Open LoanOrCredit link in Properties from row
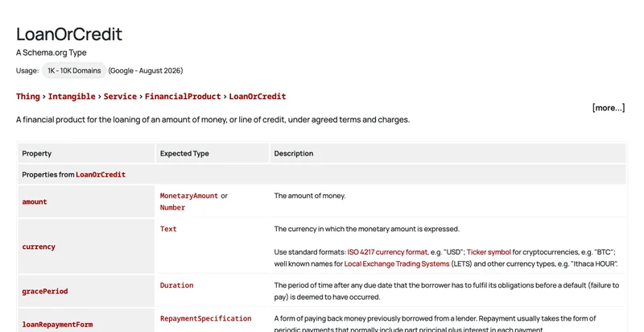The height and width of the screenshot is (332, 644). 101,175
